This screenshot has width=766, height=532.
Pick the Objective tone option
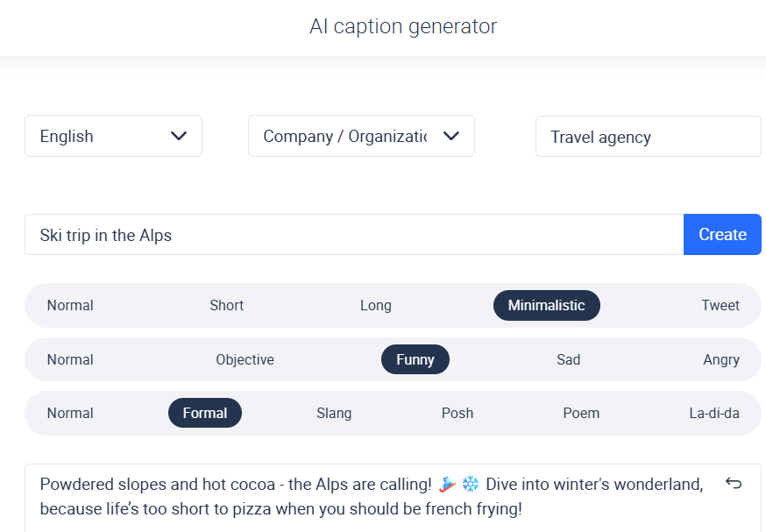pos(245,359)
